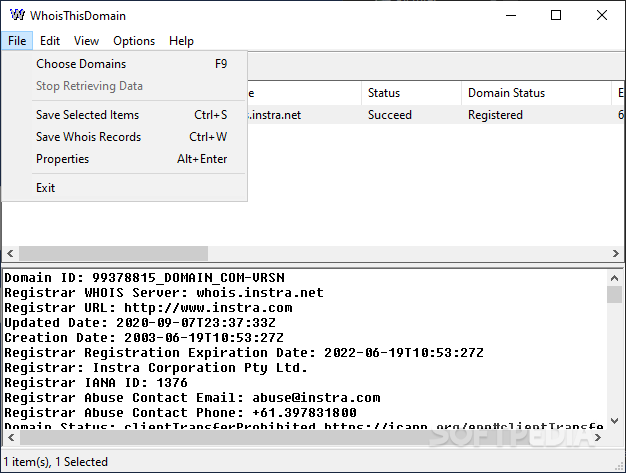626x473 pixels.
Task: Open the Help menu
Action: [181, 41]
